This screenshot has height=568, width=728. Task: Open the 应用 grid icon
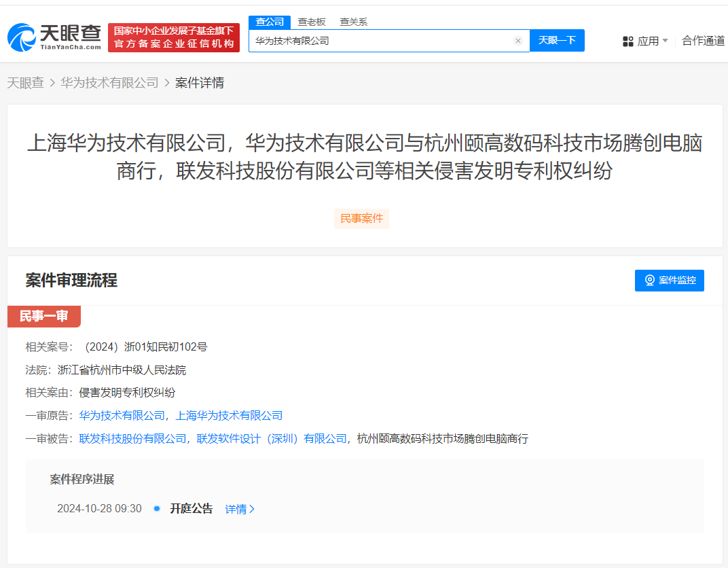pyautogui.click(x=627, y=41)
